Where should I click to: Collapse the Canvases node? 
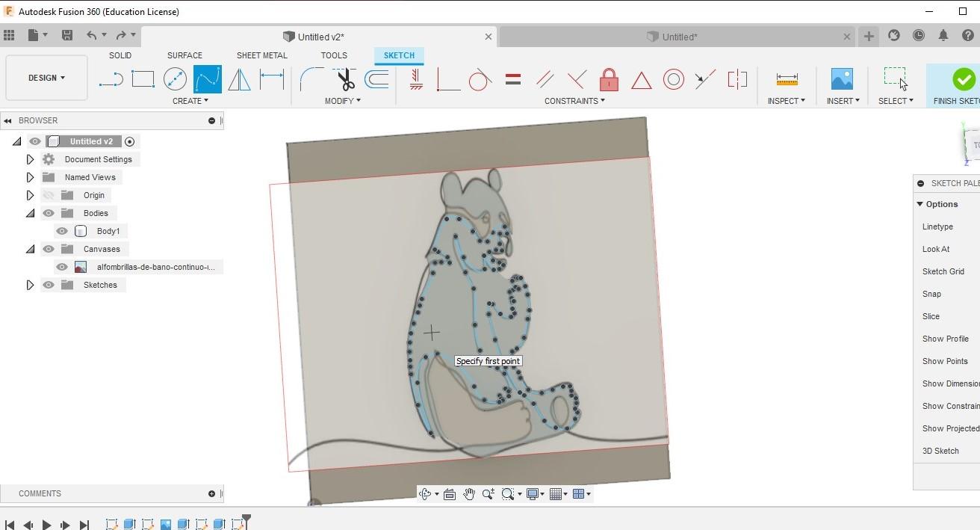pyautogui.click(x=30, y=249)
